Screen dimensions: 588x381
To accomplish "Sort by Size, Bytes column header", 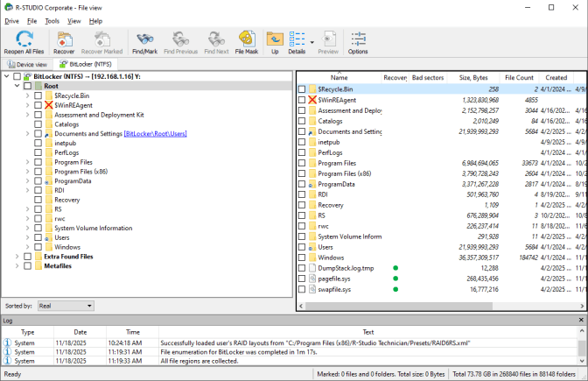I will click(473, 78).
